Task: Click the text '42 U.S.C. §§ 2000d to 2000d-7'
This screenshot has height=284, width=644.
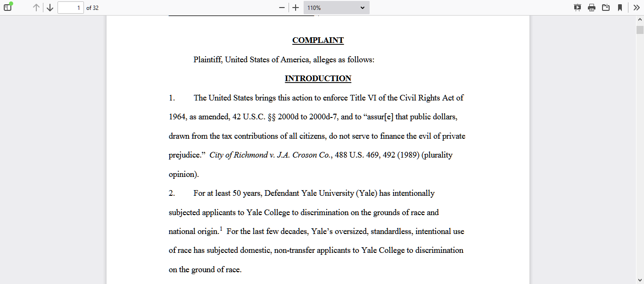Action: point(285,117)
